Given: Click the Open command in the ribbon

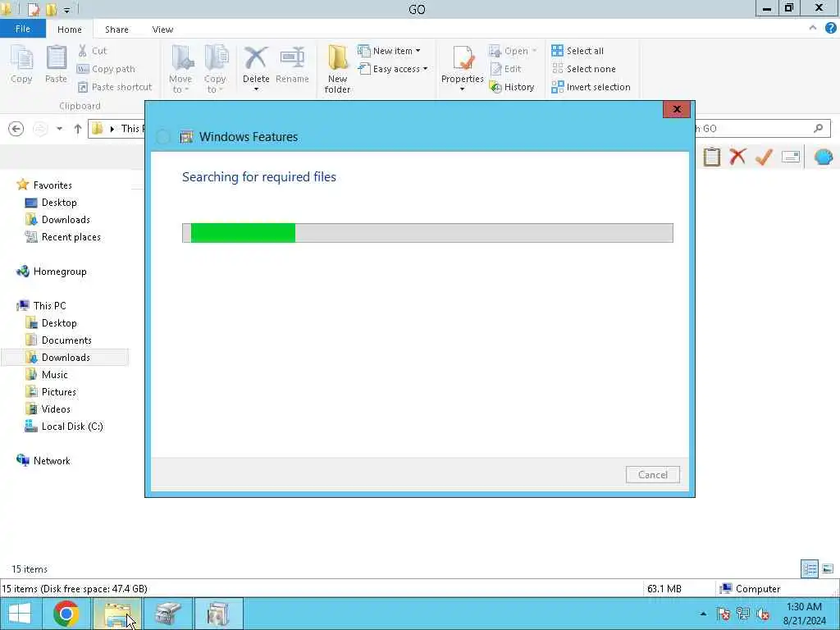Looking at the screenshot, I should point(513,51).
